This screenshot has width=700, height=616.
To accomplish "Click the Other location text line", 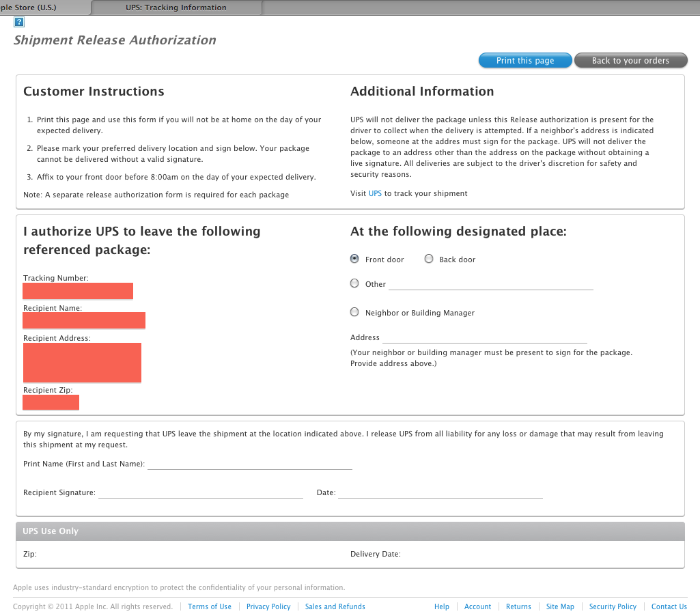I will coord(490,285).
